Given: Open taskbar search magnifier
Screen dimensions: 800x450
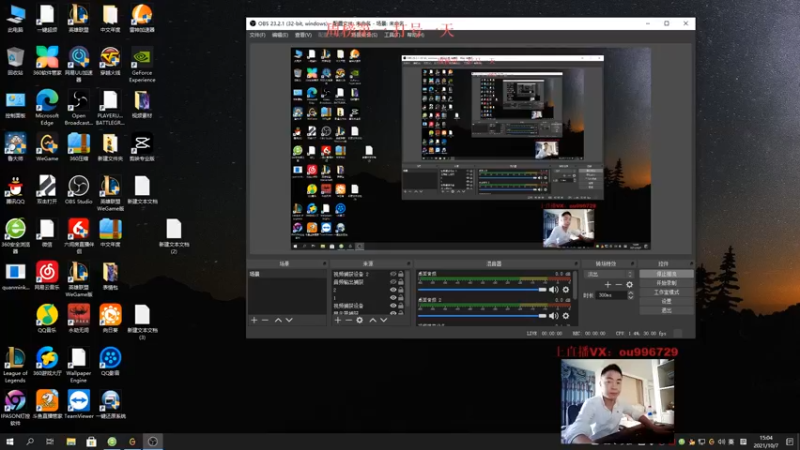Looking at the screenshot, I should (30, 442).
